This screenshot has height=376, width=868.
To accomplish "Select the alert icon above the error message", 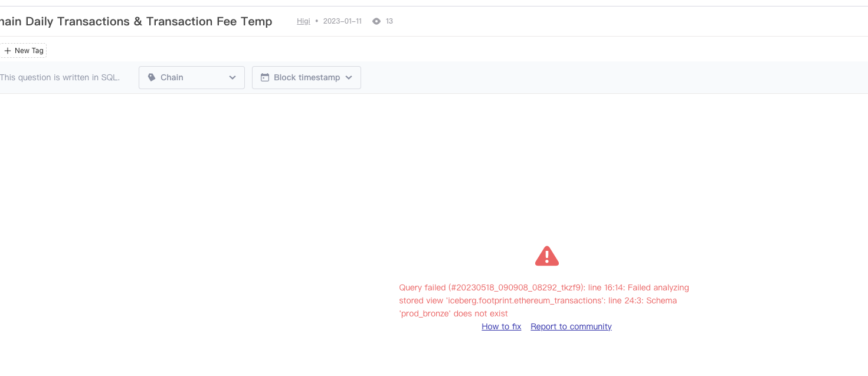I will [x=546, y=255].
